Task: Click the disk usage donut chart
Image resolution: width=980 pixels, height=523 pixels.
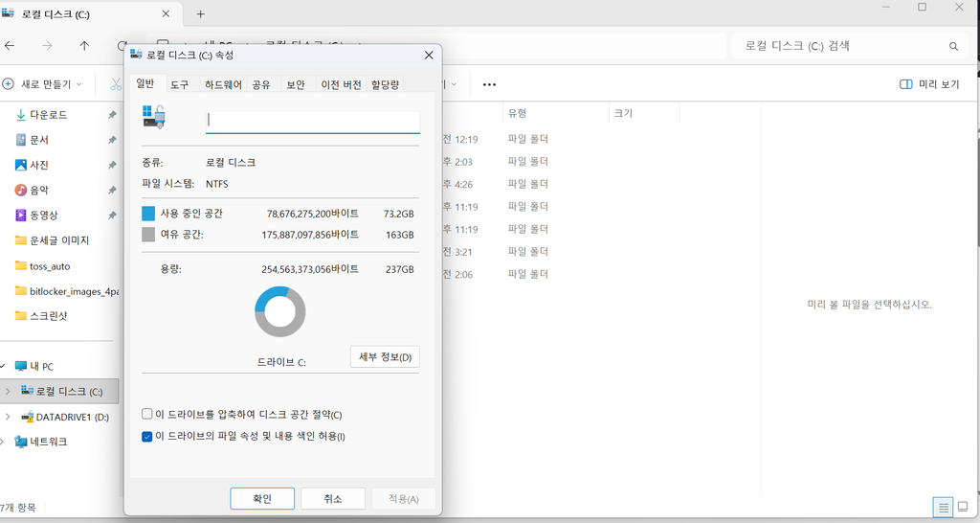Action: pyautogui.click(x=280, y=311)
